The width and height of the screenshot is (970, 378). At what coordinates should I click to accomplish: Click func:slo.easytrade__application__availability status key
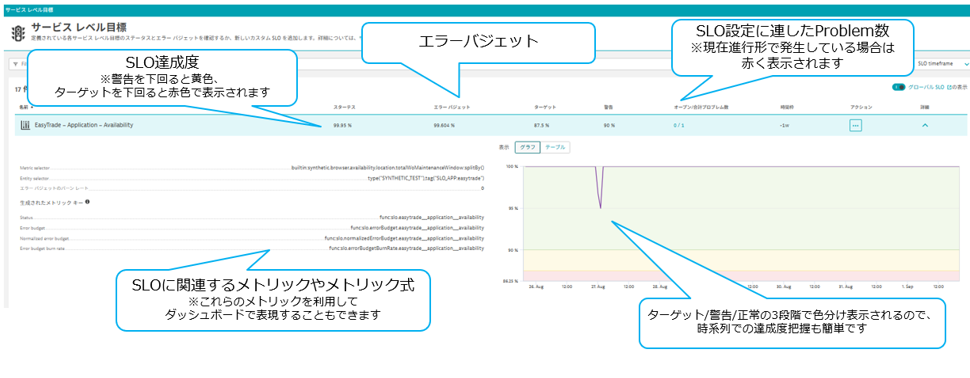coord(432,217)
